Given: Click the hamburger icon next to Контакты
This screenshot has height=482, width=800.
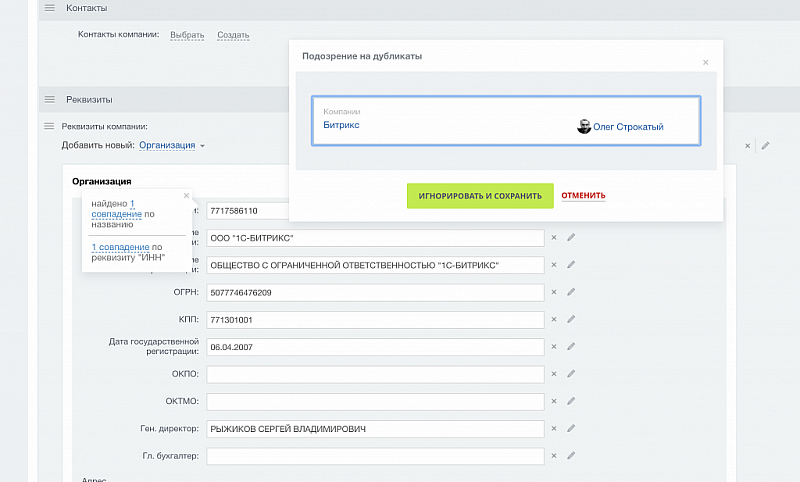Looking at the screenshot, I should pyautogui.click(x=49, y=8).
